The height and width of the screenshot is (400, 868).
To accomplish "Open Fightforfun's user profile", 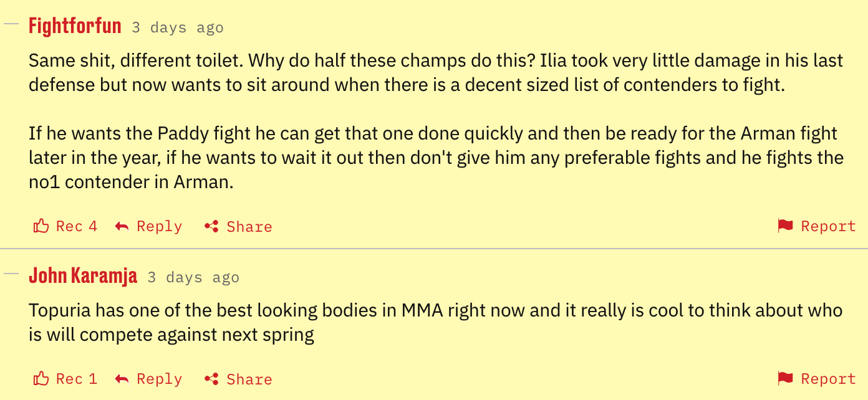I will click(75, 27).
